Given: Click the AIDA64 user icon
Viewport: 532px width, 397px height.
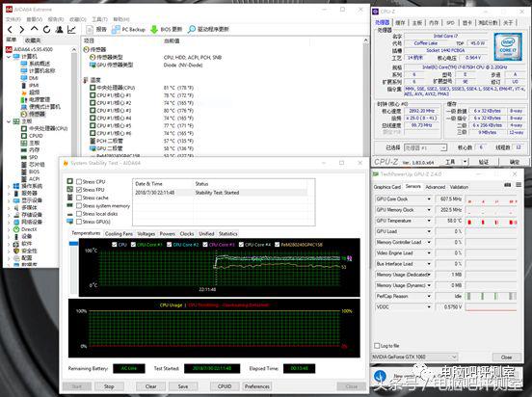Looking at the screenshot, I should [59, 30].
